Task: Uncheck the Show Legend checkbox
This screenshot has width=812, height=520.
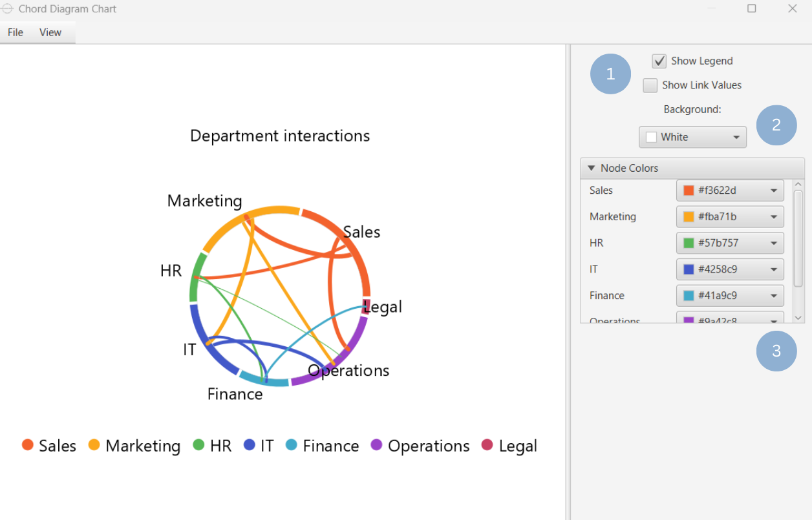Action: (x=659, y=61)
